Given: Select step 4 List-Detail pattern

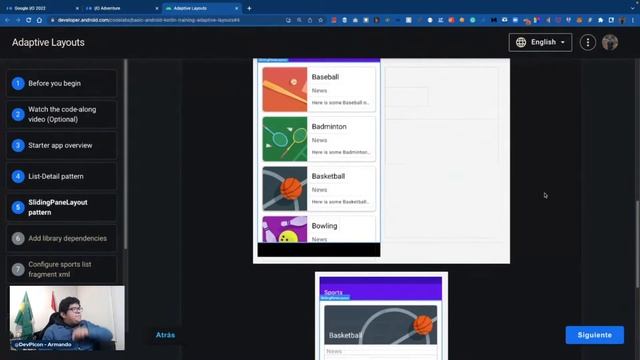Looking at the screenshot, I should 62,176.
